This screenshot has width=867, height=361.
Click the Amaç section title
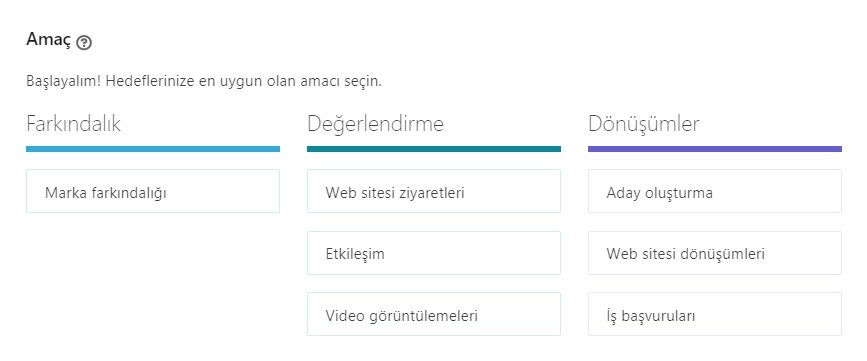pyautogui.click(x=49, y=41)
